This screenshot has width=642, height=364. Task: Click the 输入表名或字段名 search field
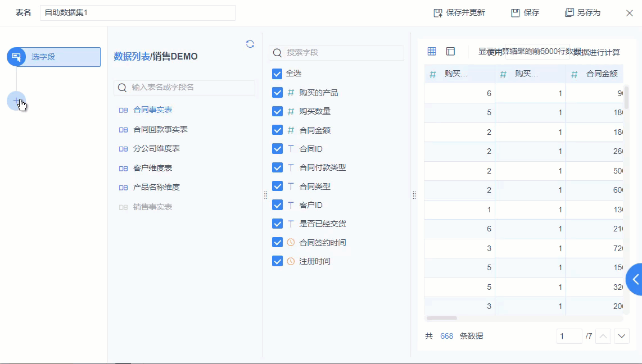pos(184,88)
